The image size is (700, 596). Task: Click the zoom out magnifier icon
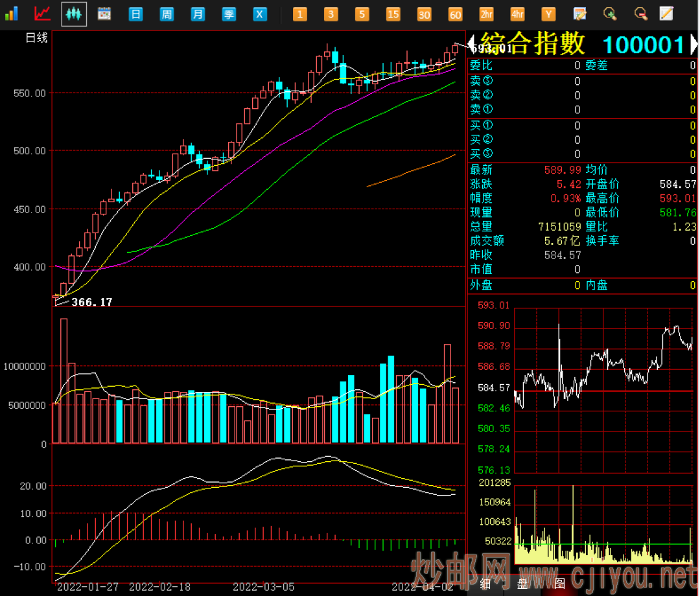point(640,14)
